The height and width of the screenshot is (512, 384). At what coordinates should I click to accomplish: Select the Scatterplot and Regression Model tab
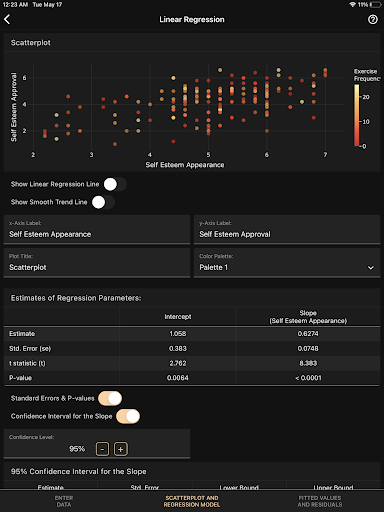(192, 501)
